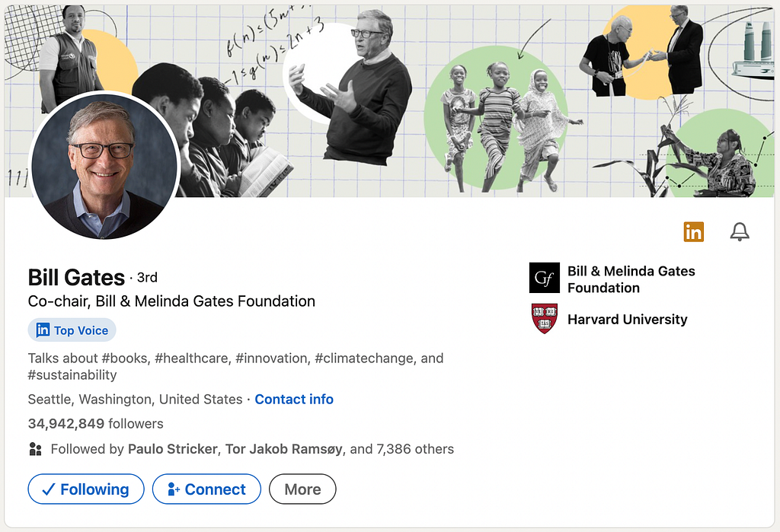Click the notification bell icon

point(740,231)
